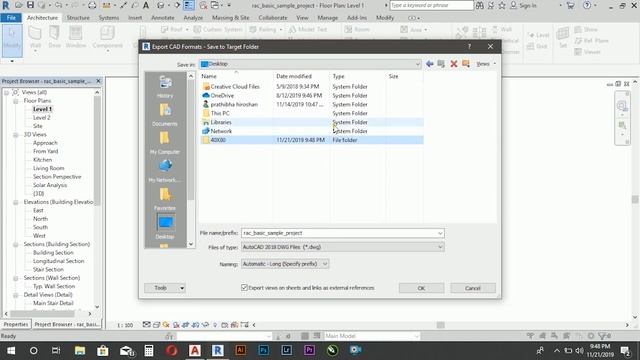
Task: Open My Computer in the places sidebar
Action: click(165, 143)
